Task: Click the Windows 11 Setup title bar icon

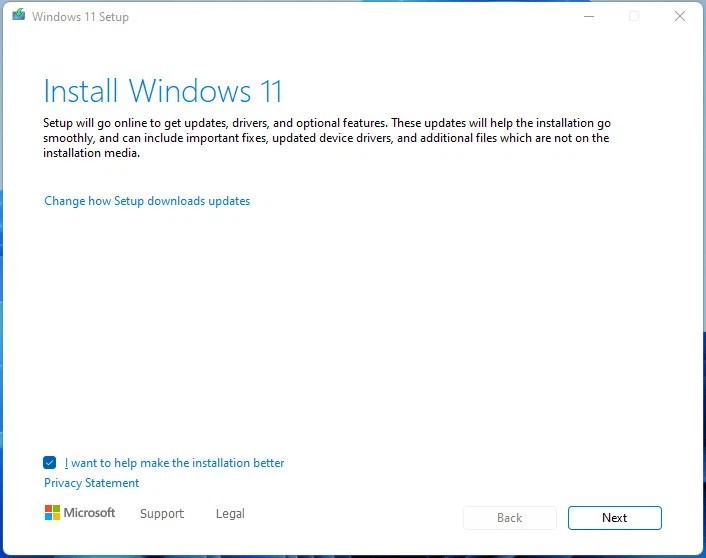Action: [x=17, y=16]
